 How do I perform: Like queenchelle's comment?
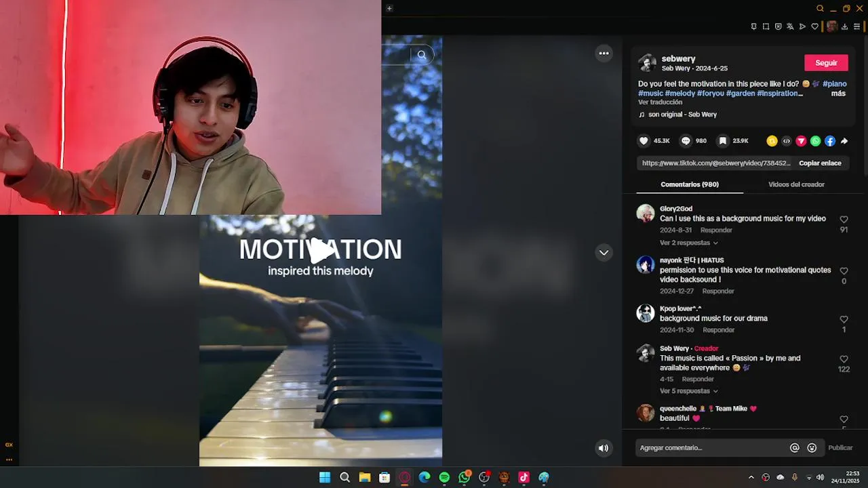click(x=844, y=420)
